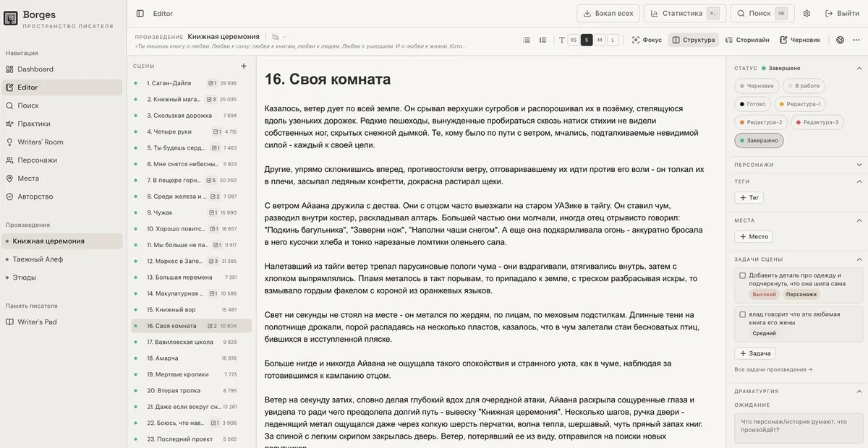Click the indented list icon in the toolbar

(x=542, y=40)
